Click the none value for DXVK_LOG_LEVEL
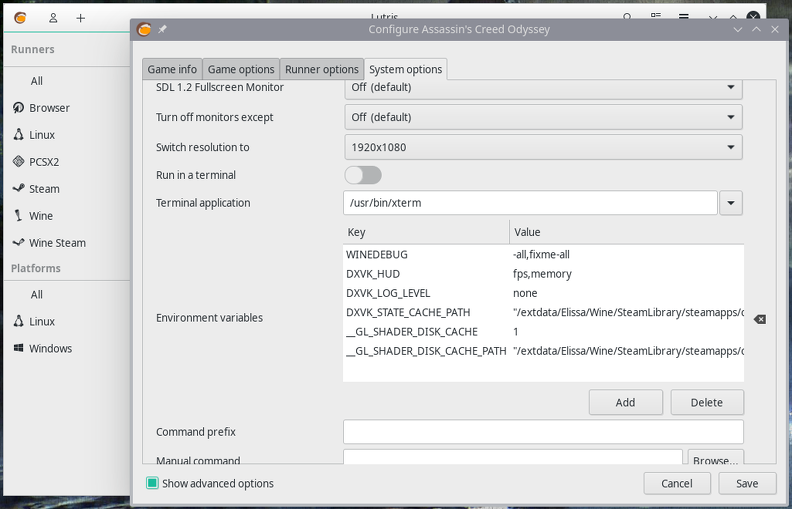The height and width of the screenshot is (509, 792). coord(525,293)
